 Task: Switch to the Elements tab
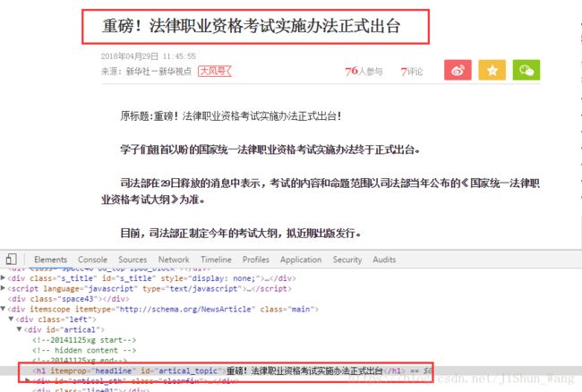click(50, 260)
